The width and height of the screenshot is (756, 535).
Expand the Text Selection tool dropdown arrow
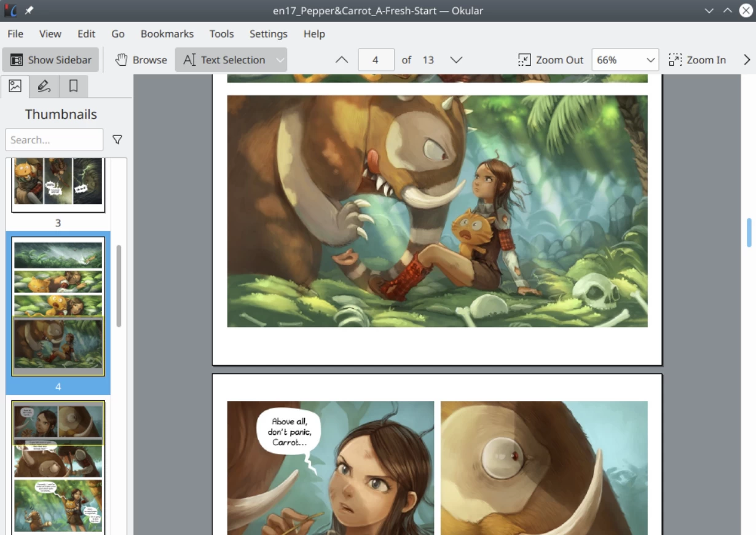pyautogui.click(x=280, y=60)
